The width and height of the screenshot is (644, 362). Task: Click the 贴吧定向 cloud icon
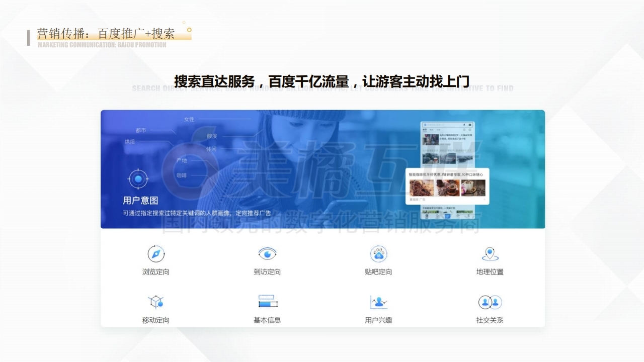[378, 254]
